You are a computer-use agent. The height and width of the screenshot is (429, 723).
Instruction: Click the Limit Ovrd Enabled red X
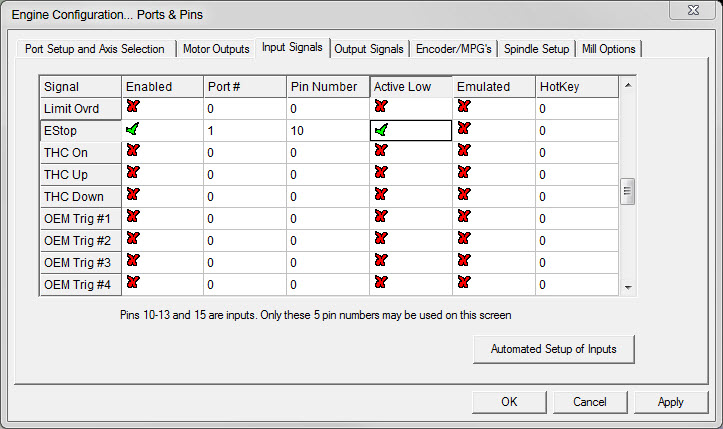[132, 106]
